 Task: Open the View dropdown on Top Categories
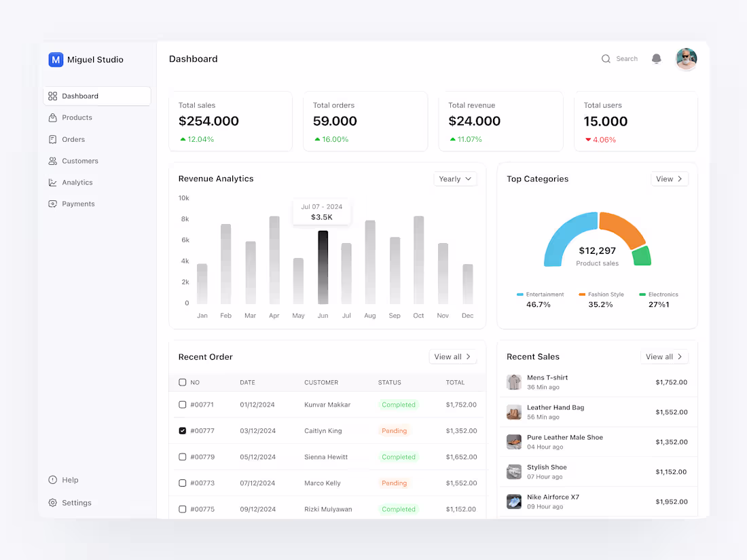point(669,179)
